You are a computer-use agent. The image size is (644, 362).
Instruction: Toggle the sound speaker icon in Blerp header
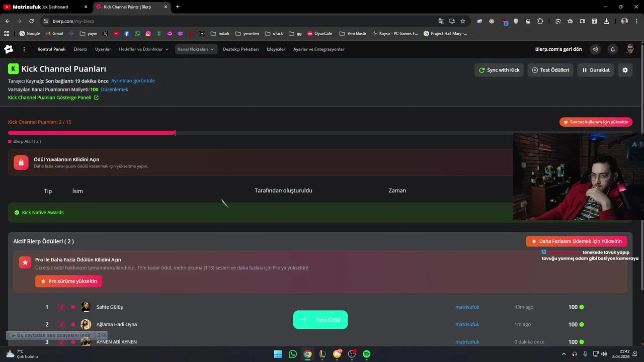595,49
